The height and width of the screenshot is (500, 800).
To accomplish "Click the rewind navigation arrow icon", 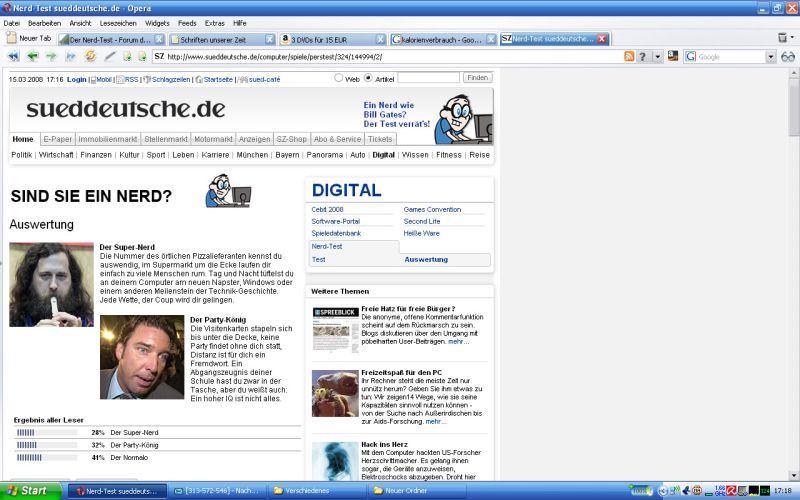I will pos(13,57).
